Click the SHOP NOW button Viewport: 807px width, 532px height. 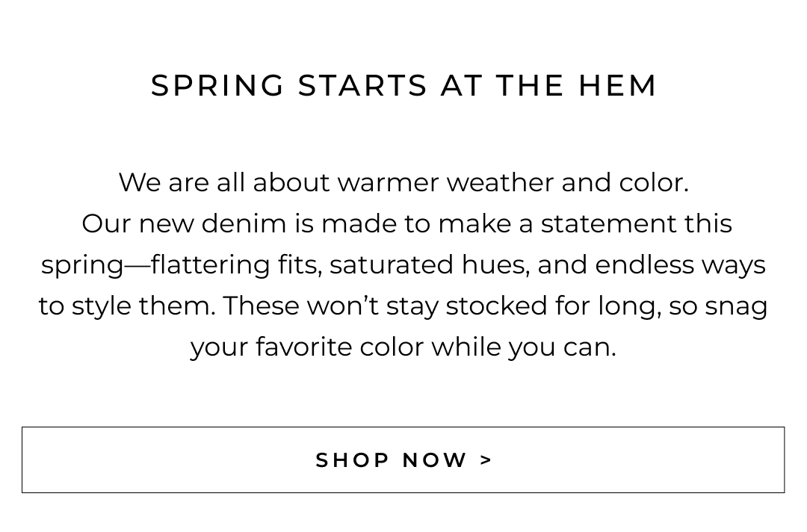tap(403, 460)
